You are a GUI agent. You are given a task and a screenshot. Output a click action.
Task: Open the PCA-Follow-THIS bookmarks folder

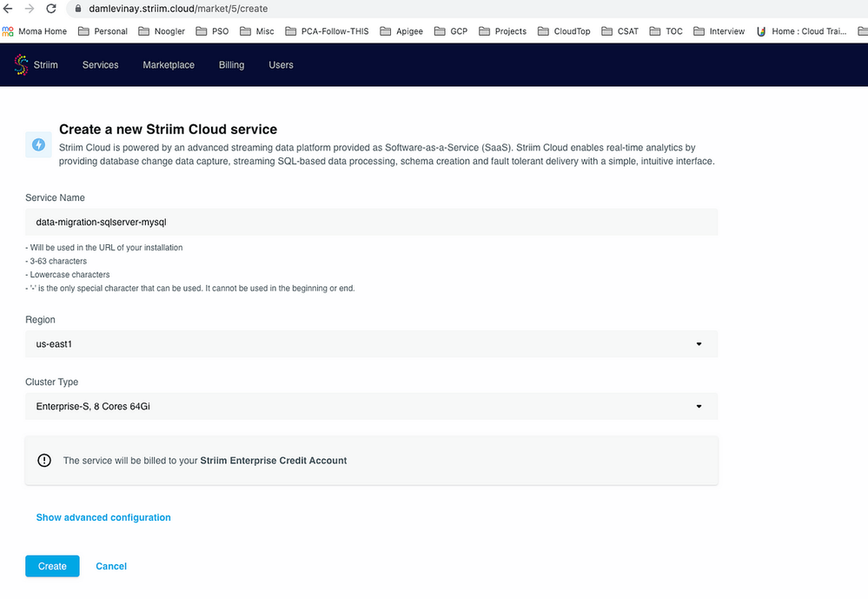(x=328, y=31)
